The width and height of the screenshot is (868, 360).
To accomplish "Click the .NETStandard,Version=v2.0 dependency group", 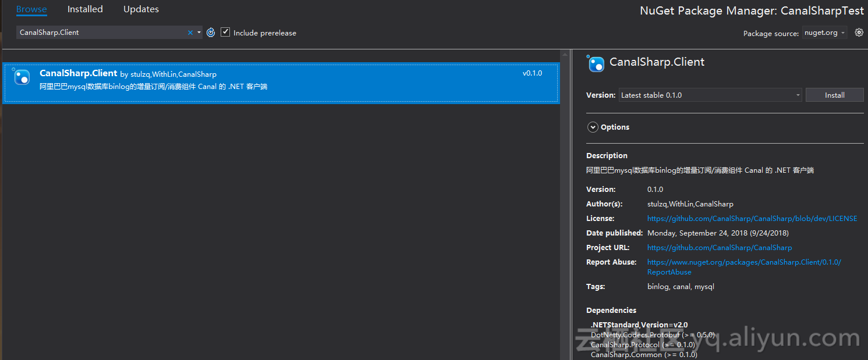I will coord(639,325).
